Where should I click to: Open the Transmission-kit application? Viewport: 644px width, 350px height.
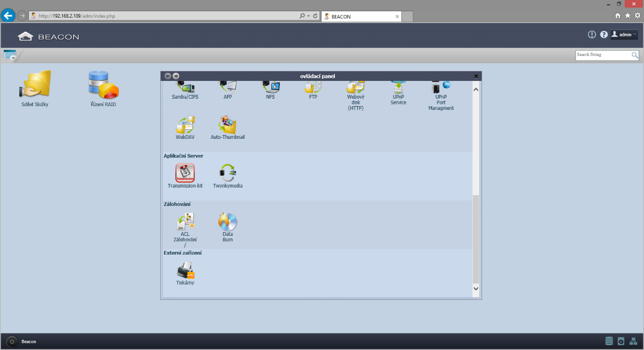point(185,173)
